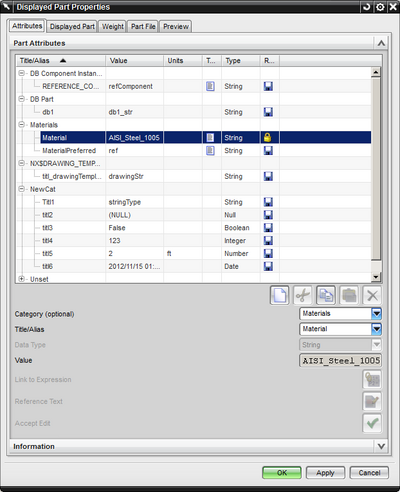Click the document icon in the MaterialPreferred row
This screenshot has height=492, width=400.
[210, 151]
